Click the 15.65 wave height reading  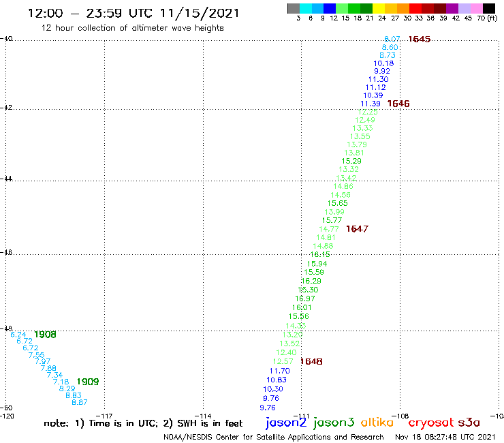click(x=338, y=203)
